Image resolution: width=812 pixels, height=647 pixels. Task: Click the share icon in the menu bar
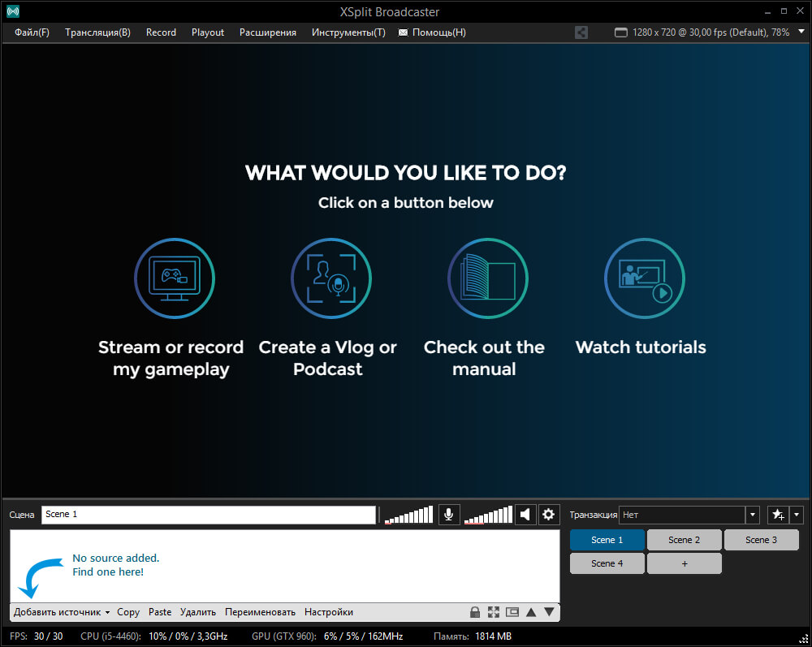tap(581, 32)
